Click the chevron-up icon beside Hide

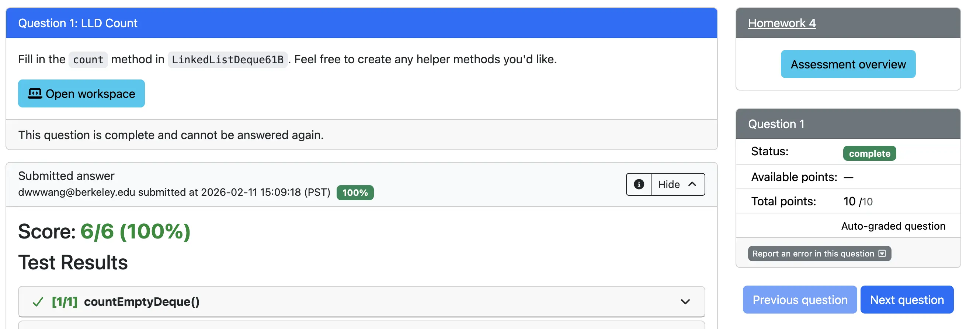point(692,185)
